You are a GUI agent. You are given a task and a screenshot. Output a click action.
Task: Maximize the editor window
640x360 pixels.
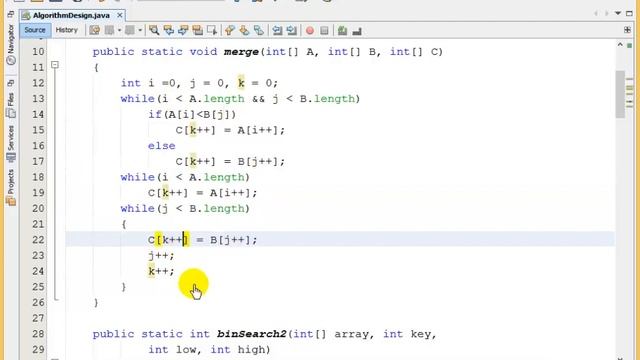tap(629, 13)
